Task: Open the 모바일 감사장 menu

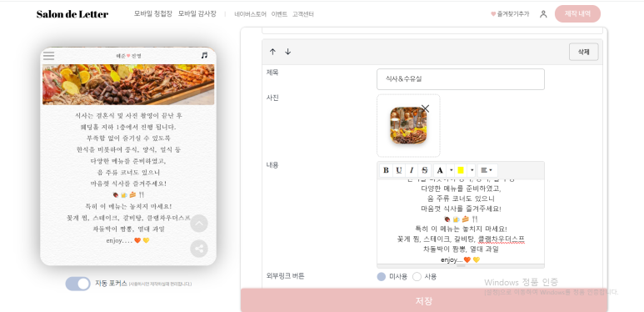Action: click(197, 13)
